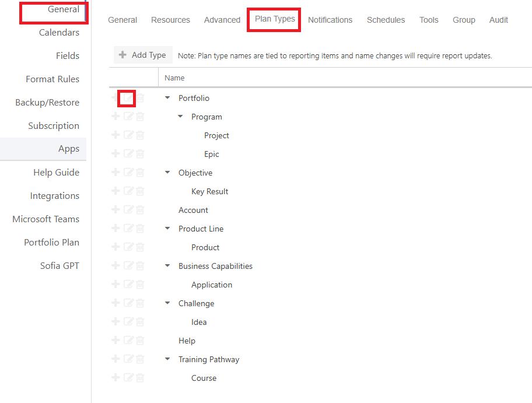Open the Notifications tab

pyautogui.click(x=330, y=20)
